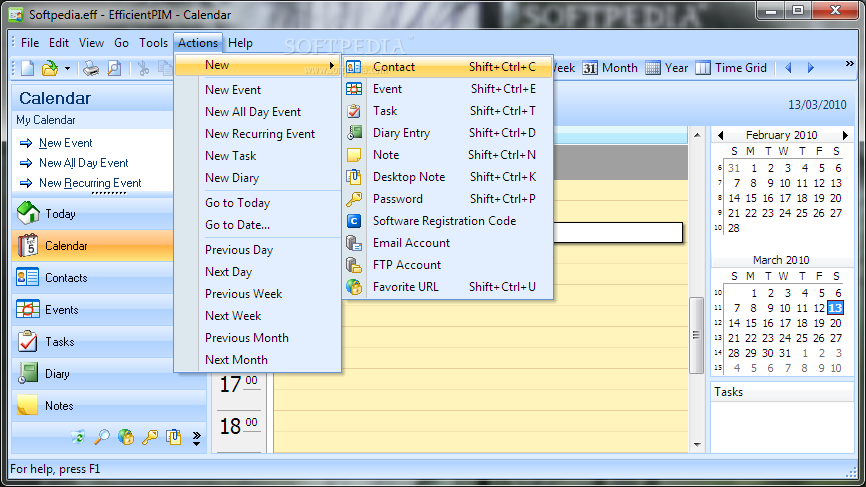Select Diary Entry icon in New submenu

(x=353, y=133)
